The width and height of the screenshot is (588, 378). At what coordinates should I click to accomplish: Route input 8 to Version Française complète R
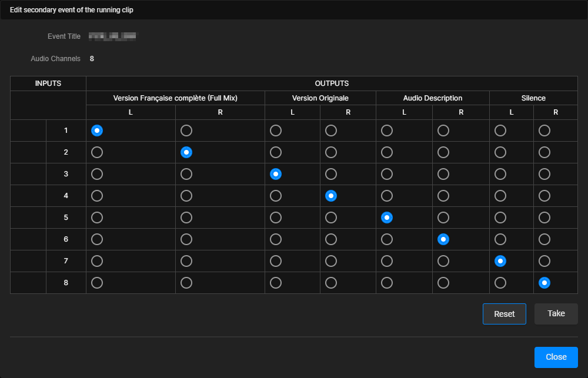pyautogui.click(x=186, y=283)
